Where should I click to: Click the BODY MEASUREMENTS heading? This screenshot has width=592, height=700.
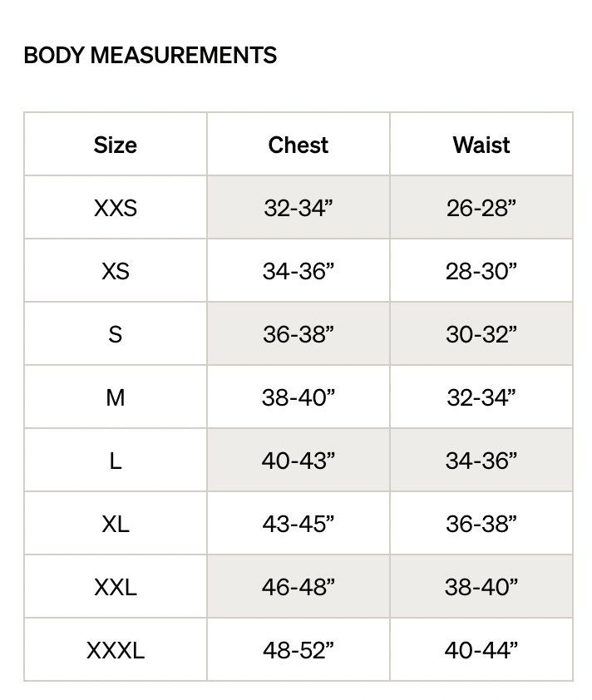(150, 56)
